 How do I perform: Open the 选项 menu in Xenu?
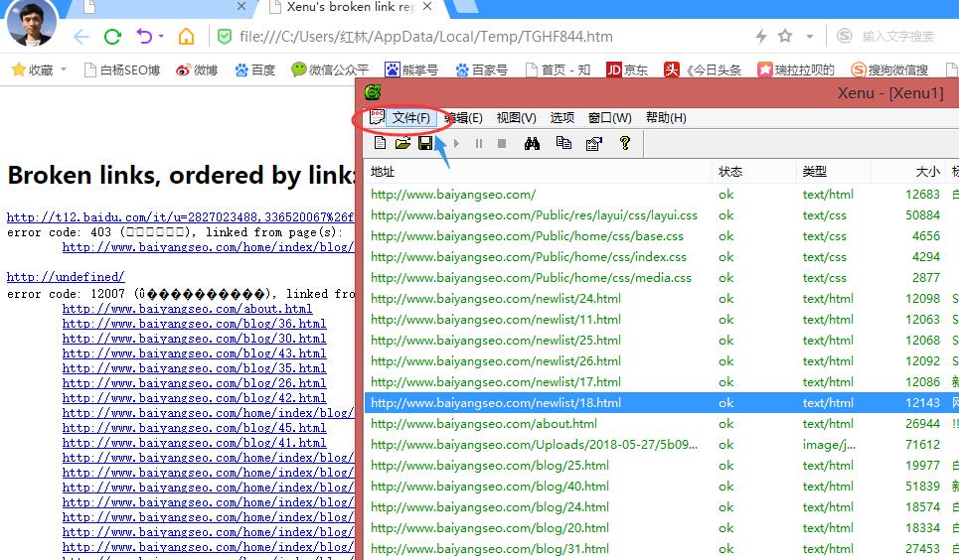(x=562, y=118)
